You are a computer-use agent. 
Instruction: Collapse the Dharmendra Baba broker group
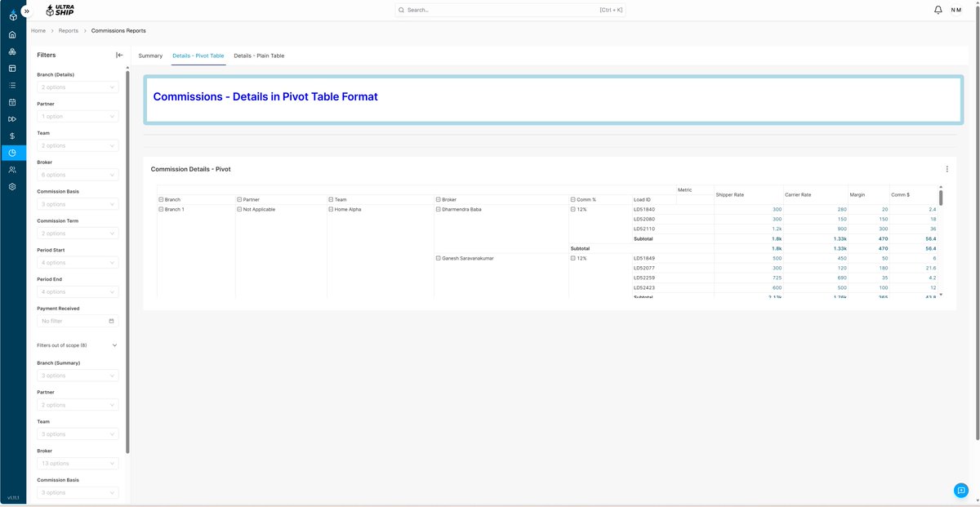click(x=439, y=209)
